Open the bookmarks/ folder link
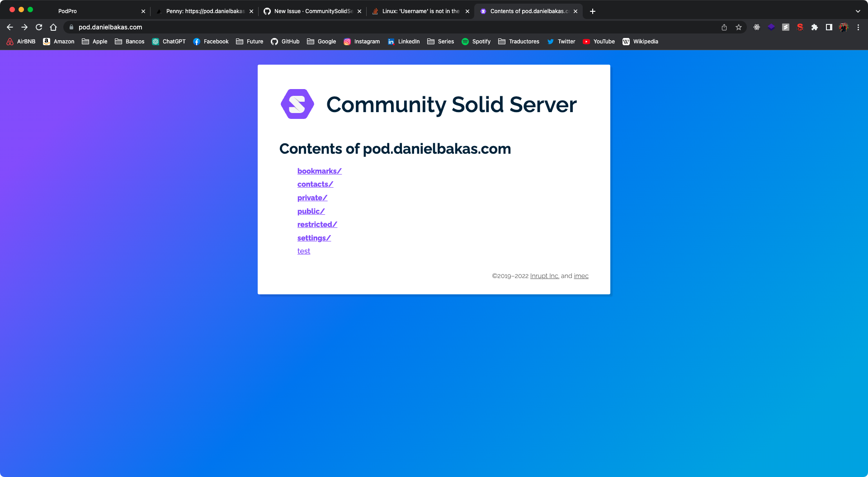The height and width of the screenshot is (477, 868). pyautogui.click(x=319, y=171)
